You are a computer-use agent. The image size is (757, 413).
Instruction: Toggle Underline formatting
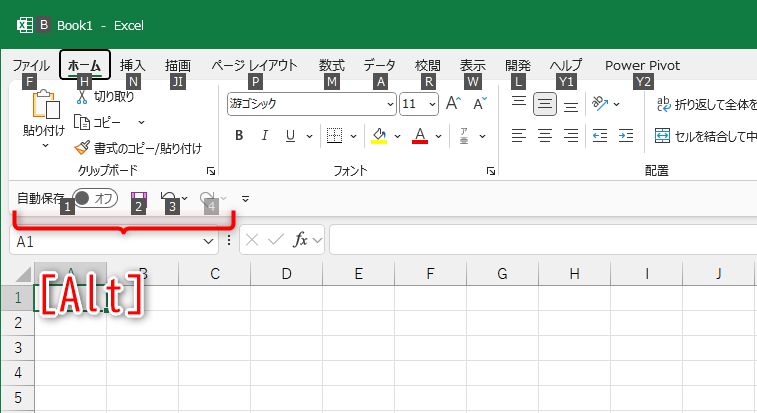click(290, 136)
